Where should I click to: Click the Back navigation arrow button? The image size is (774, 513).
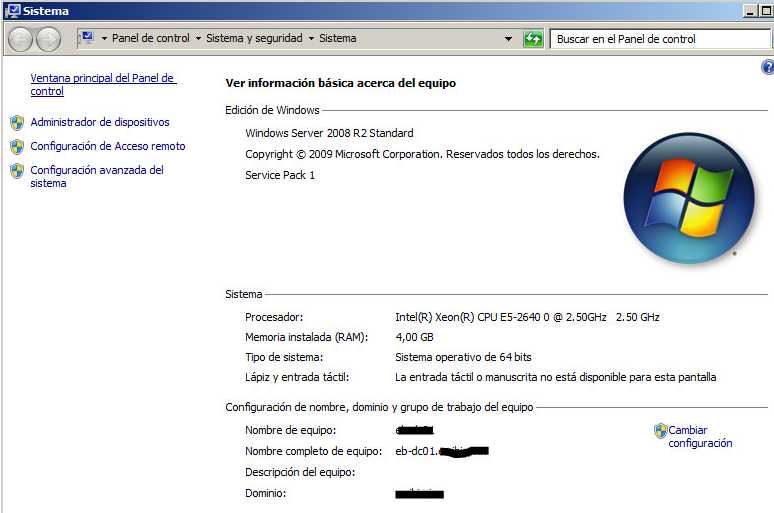coord(21,39)
